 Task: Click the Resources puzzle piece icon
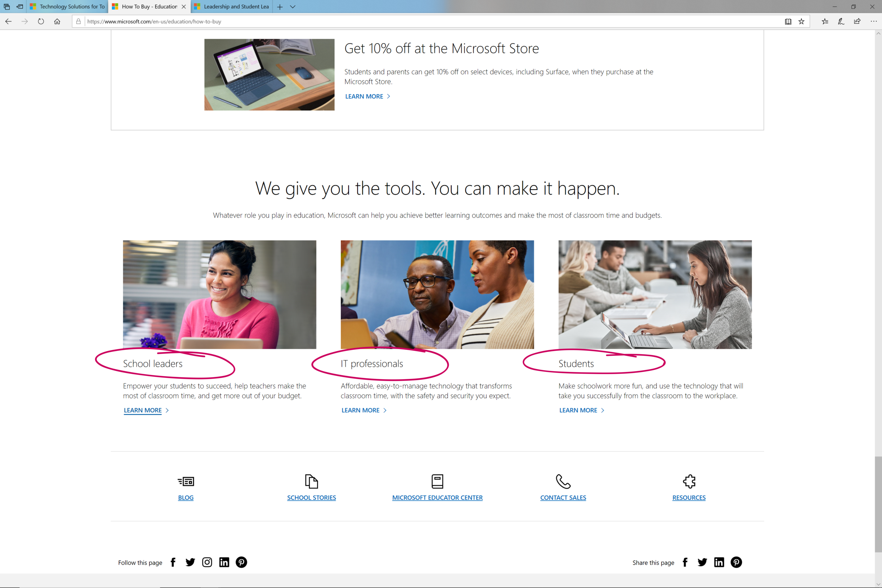pyautogui.click(x=689, y=481)
